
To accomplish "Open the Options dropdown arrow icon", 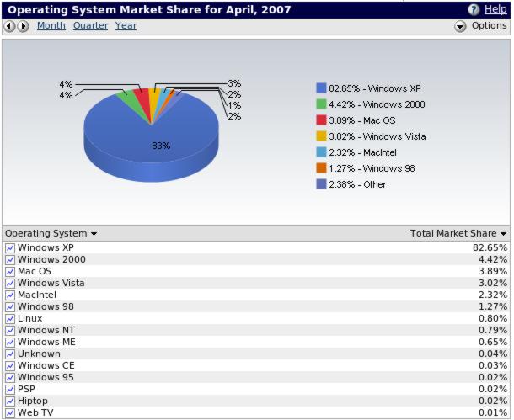I will [460, 26].
